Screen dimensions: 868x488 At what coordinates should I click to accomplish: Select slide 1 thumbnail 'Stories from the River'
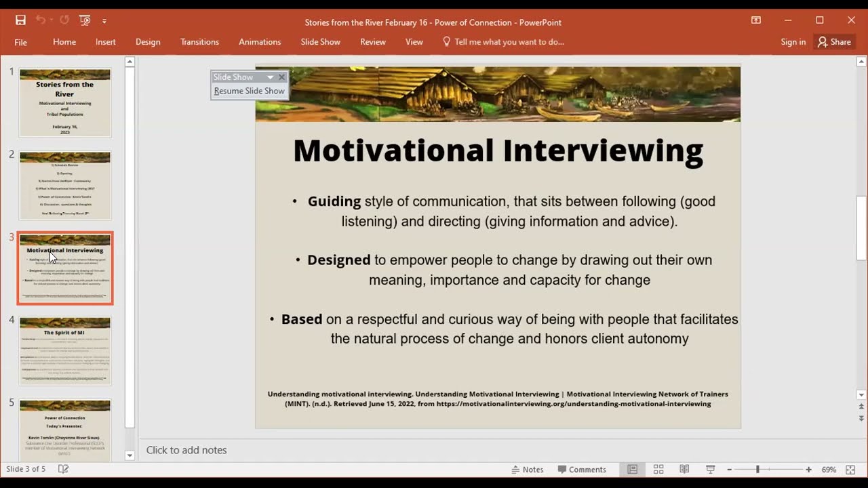(x=65, y=102)
